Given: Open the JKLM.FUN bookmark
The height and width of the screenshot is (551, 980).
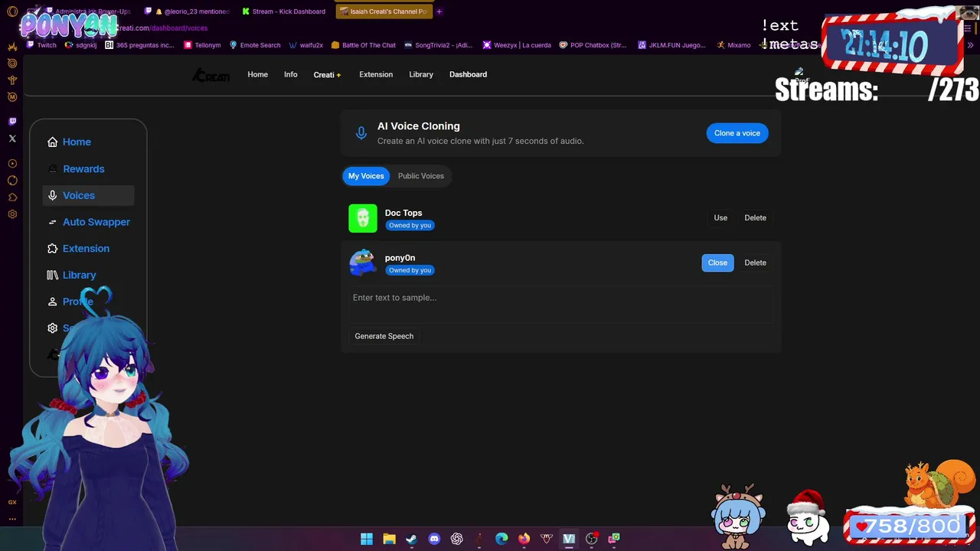Looking at the screenshot, I should [x=671, y=45].
